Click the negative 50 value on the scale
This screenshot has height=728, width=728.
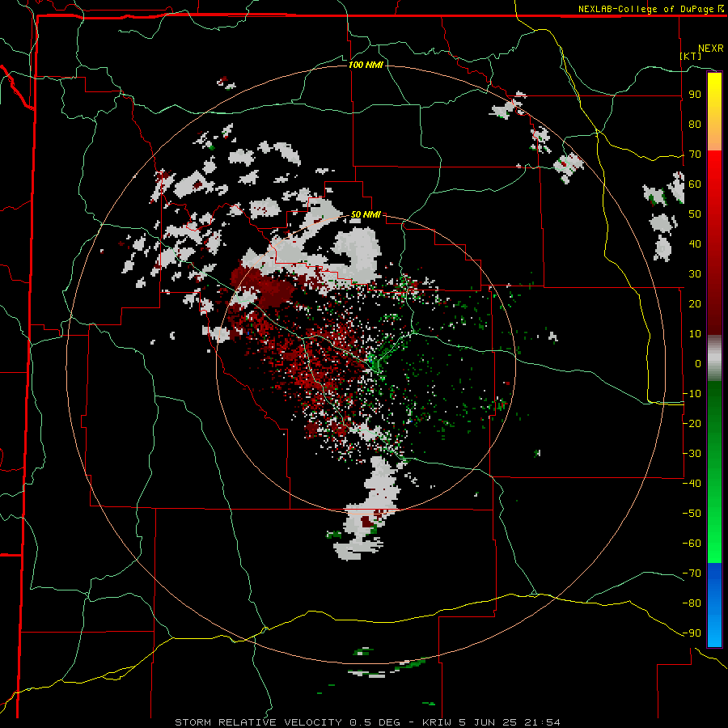(x=692, y=514)
